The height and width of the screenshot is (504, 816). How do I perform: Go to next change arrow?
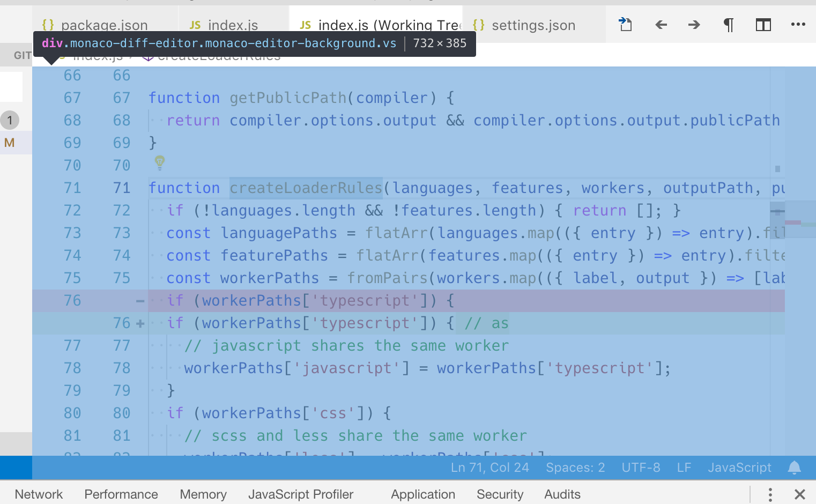tap(694, 25)
